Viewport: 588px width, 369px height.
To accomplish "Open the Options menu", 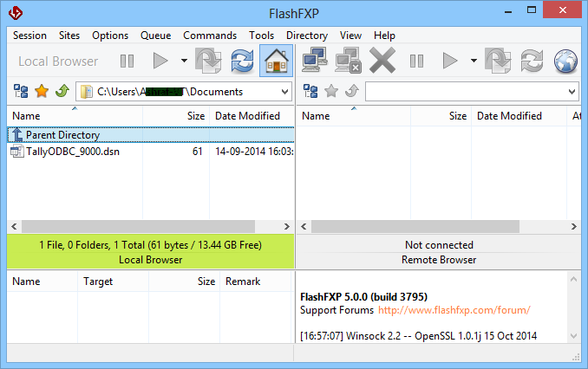I will [110, 36].
